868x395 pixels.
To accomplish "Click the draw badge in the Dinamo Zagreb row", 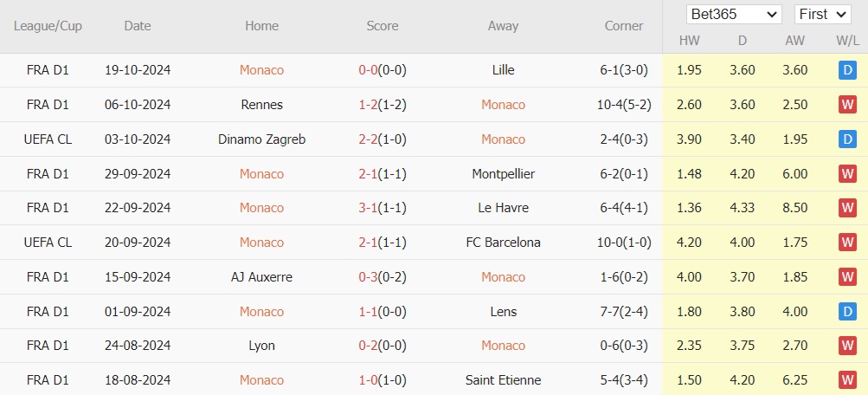I will pyautogui.click(x=847, y=139).
